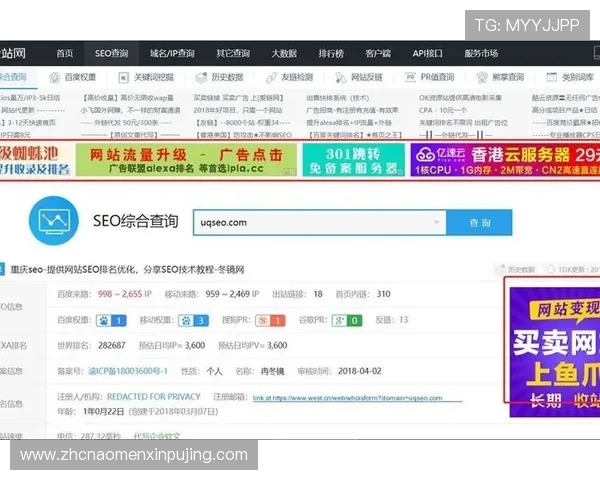Click the SEO综合查询 chart logo
Screen dimensions: 600x480
click(x=54, y=220)
